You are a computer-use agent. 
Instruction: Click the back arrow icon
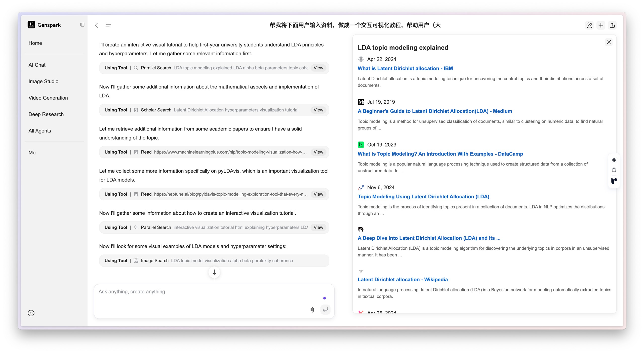[97, 25]
